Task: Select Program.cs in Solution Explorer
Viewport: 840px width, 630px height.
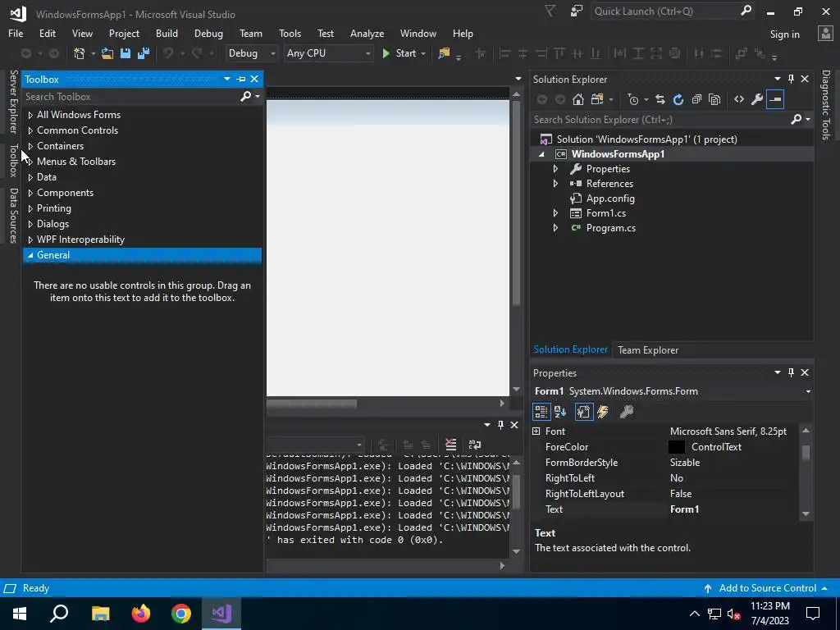Action: [x=610, y=228]
